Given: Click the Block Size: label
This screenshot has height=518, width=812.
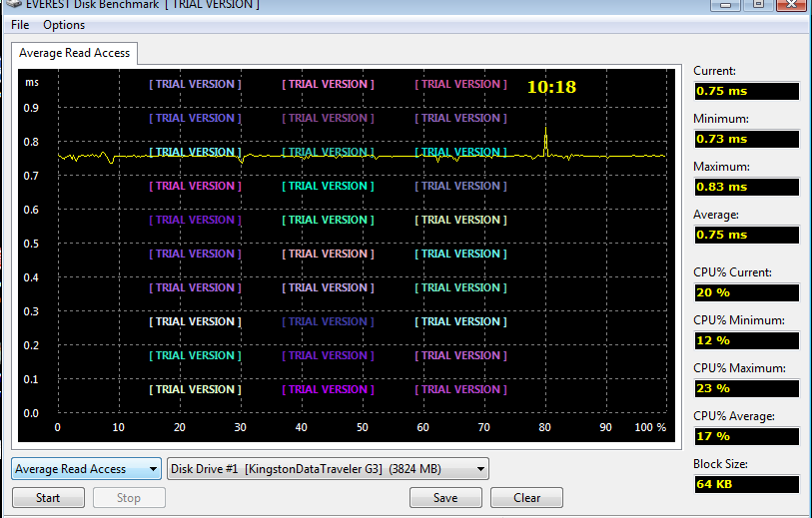Looking at the screenshot, I should [x=720, y=464].
